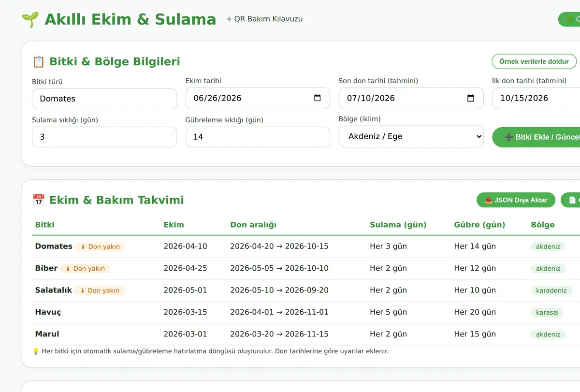Viewport: 580px width, 392px height.
Task: Click planting date 2026-03-01
Action: (x=186, y=334)
